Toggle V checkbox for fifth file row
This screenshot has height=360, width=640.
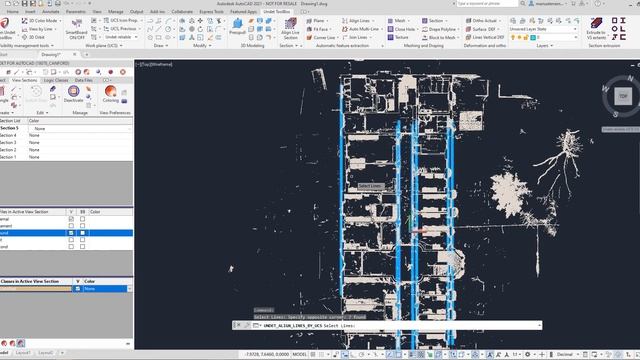tap(71, 247)
